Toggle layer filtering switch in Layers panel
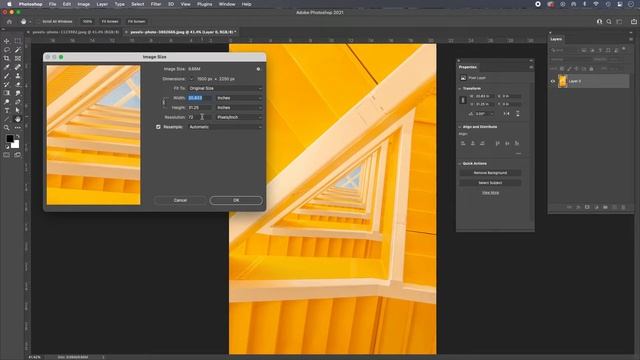This screenshot has height=360, width=640. tap(624, 49)
